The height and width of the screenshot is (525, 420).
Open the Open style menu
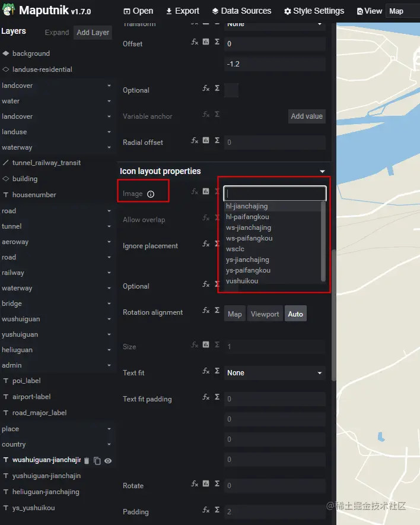[138, 11]
